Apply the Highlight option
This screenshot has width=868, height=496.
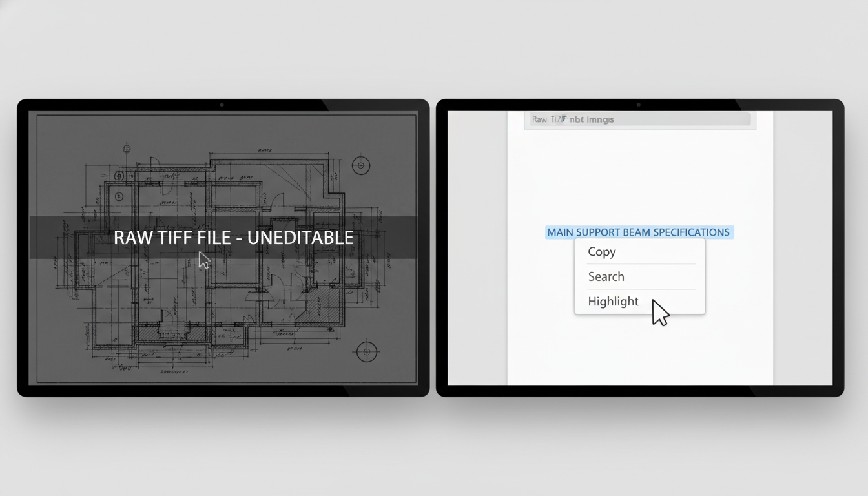click(x=613, y=301)
